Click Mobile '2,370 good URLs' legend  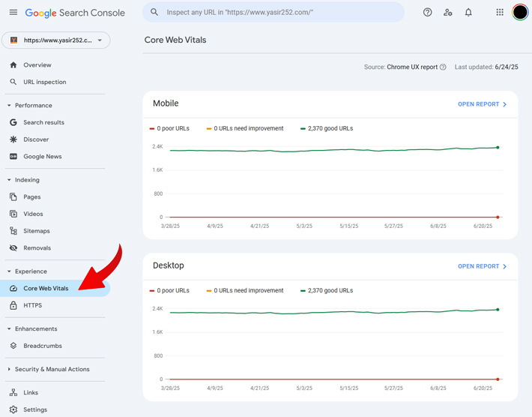click(327, 128)
